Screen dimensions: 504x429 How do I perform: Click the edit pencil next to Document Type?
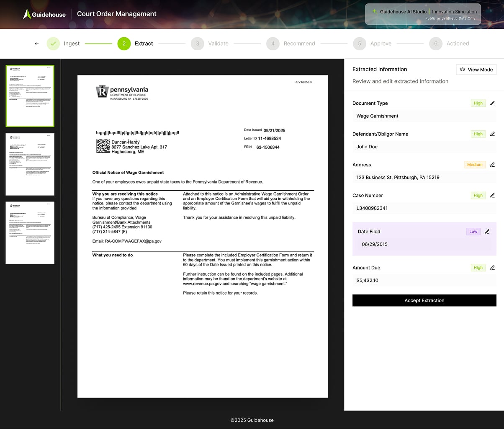(492, 103)
